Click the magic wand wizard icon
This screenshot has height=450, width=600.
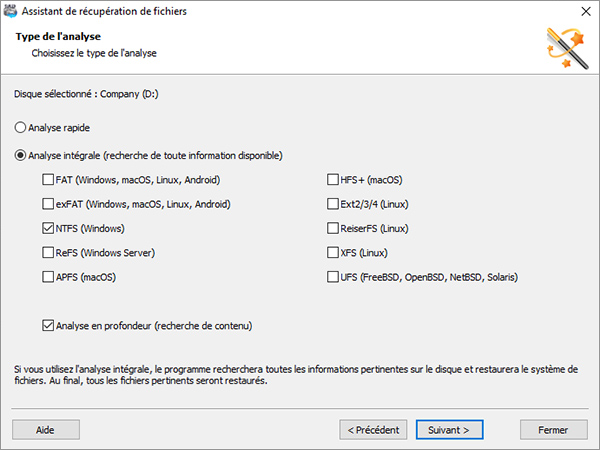pos(567,49)
